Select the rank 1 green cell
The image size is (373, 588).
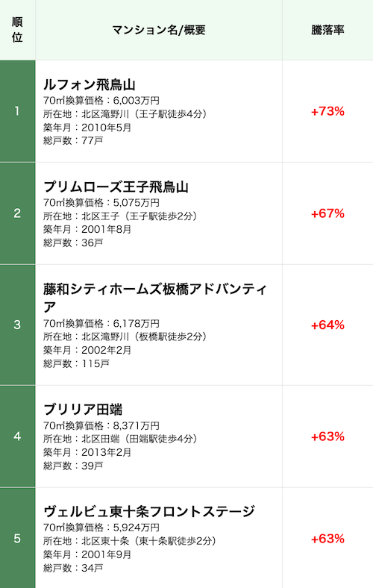[18, 111]
